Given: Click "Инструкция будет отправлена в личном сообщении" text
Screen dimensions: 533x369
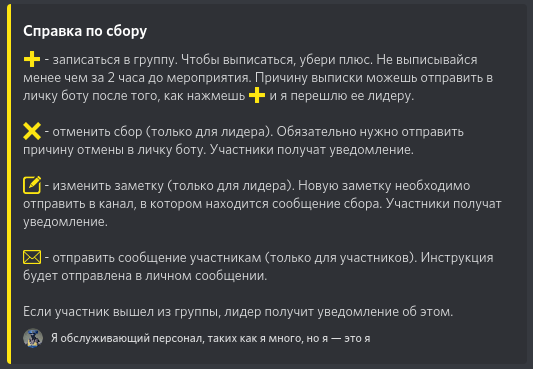Looking at the screenshot, I should 258,267.
